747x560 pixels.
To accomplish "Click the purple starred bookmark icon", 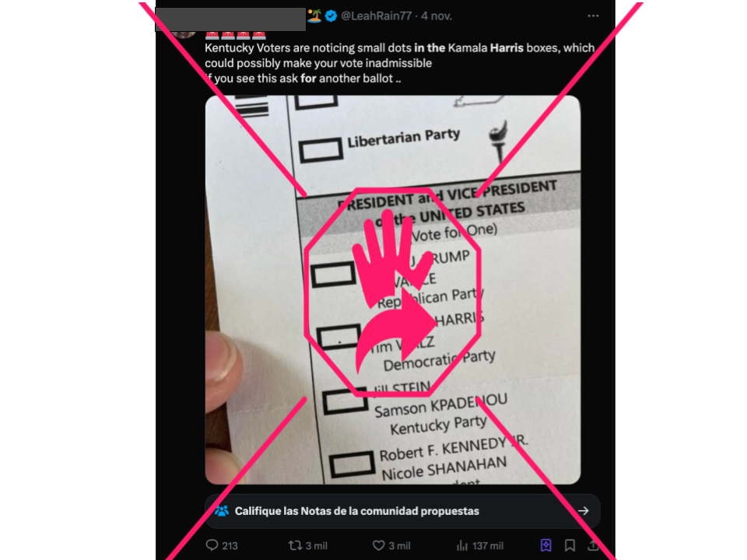I will 546,545.
